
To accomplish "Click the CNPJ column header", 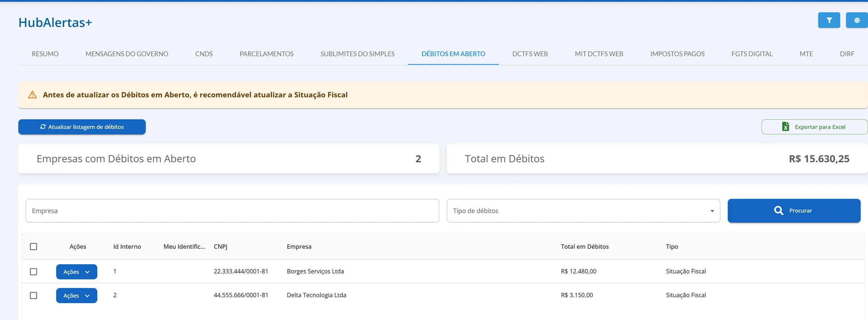I will (x=221, y=247).
